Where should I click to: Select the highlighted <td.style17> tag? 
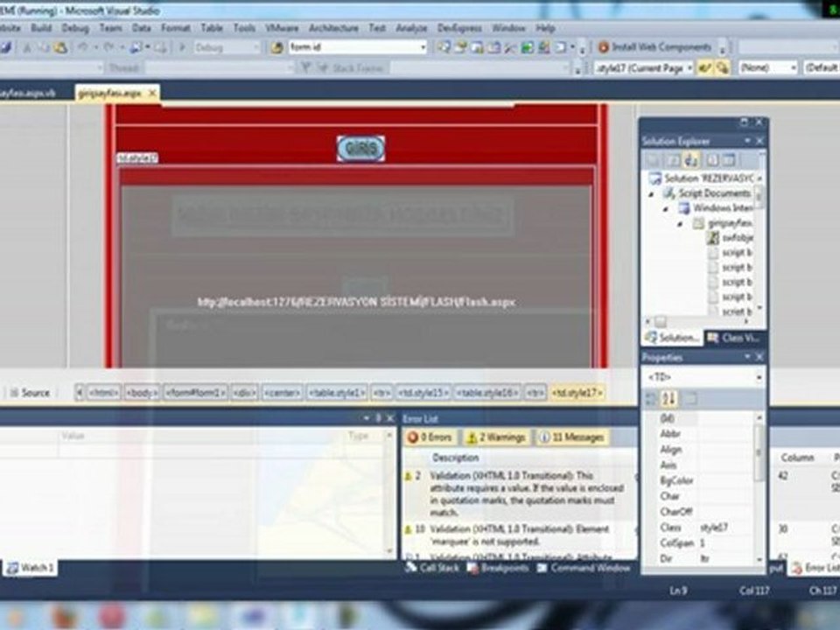click(577, 393)
